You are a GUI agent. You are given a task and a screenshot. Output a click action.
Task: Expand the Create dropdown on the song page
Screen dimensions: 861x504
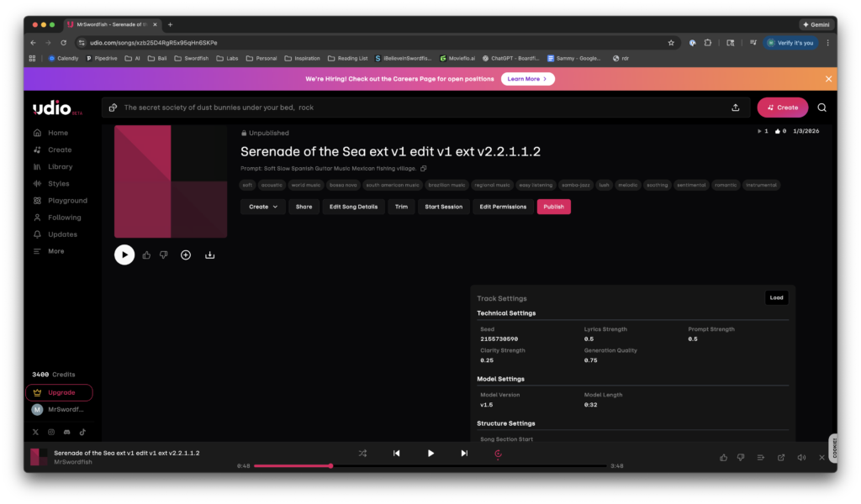coord(263,206)
